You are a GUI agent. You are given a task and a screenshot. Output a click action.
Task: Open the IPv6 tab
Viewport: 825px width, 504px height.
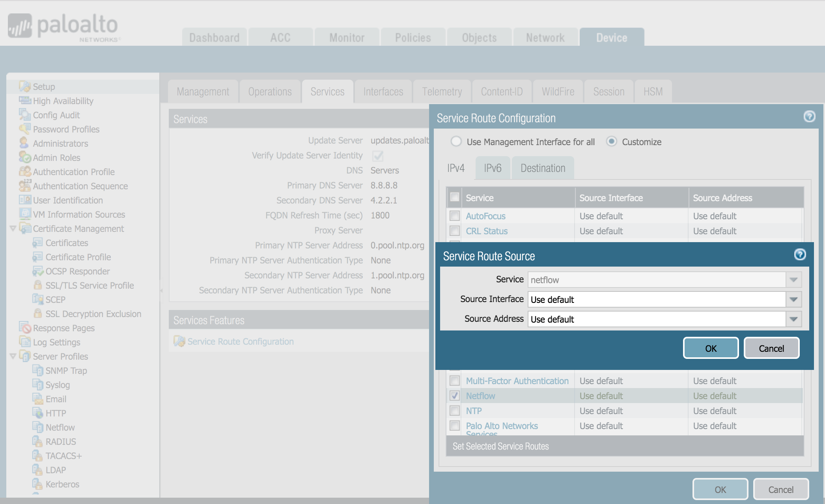pyautogui.click(x=493, y=168)
